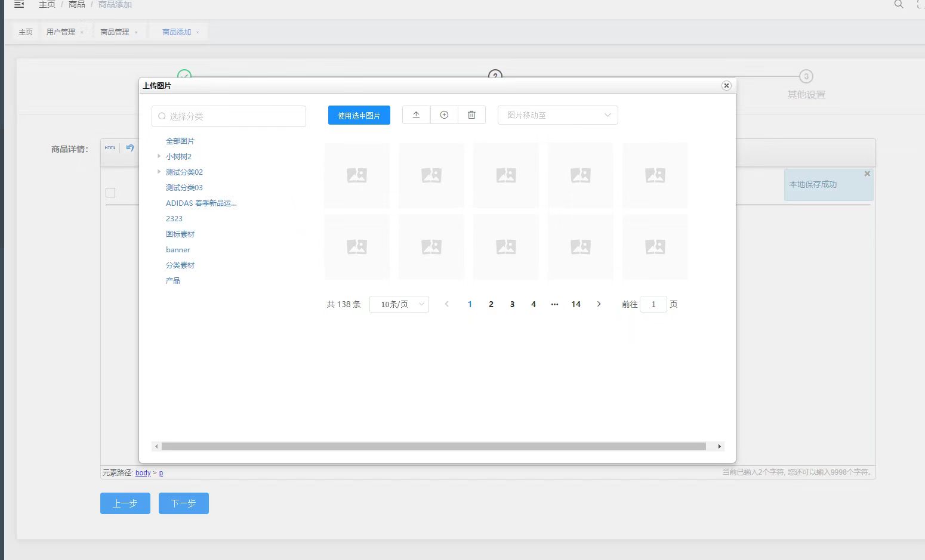Switch to the 商品添加 tab
This screenshot has width=925, height=560.
click(x=177, y=32)
